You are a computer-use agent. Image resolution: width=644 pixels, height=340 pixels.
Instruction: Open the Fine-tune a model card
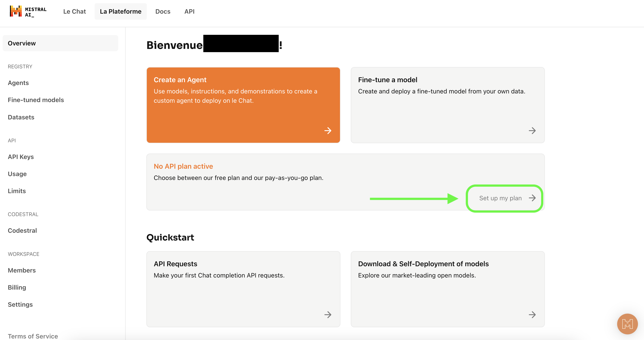click(x=448, y=105)
